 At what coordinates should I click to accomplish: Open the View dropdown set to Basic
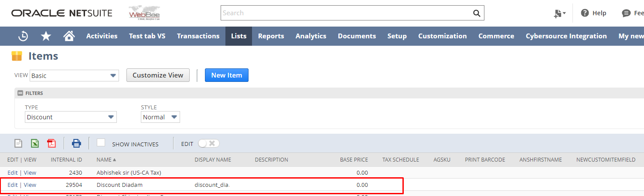tap(74, 76)
